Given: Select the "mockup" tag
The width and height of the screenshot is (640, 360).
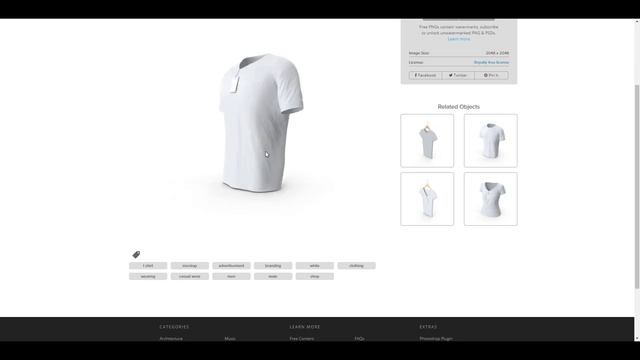Looking at the screenshot, I should click(x=190, y=266).
